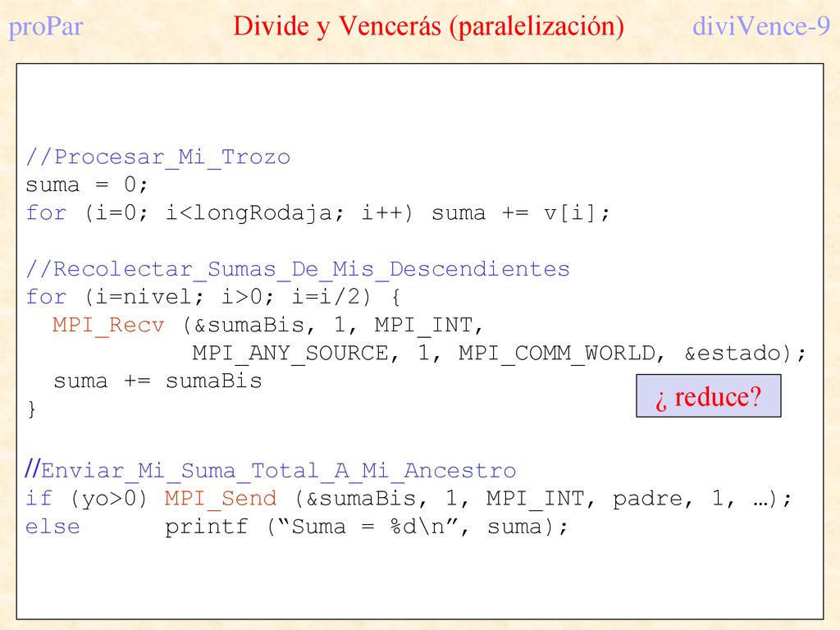Click the 'printf' call on the last line
The height and width of the screenshot is (630, 840).
206,527
